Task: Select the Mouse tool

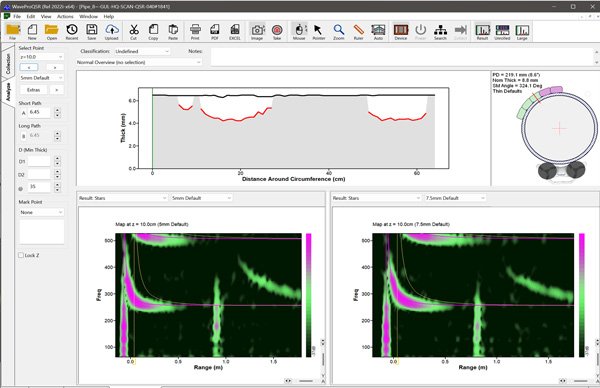Action: [x=299, y=31]
